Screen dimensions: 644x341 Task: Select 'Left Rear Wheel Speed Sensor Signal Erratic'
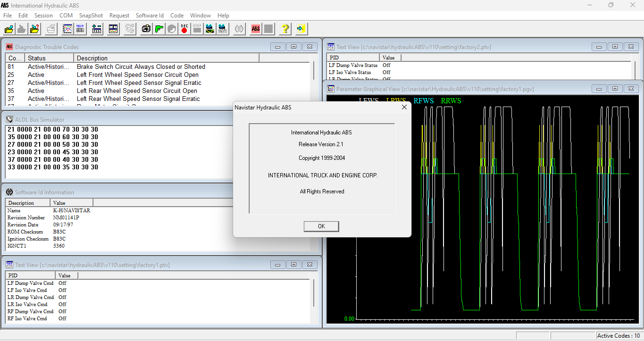[x=138, y=99]
